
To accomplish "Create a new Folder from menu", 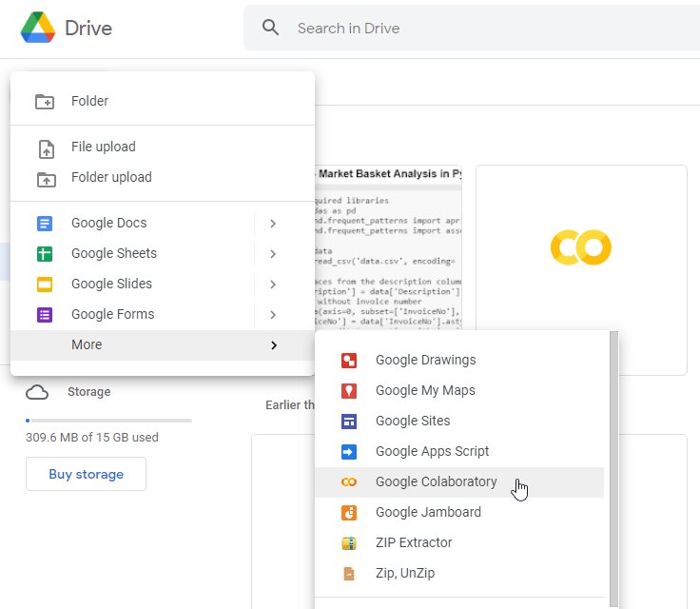I will (89, 101).
